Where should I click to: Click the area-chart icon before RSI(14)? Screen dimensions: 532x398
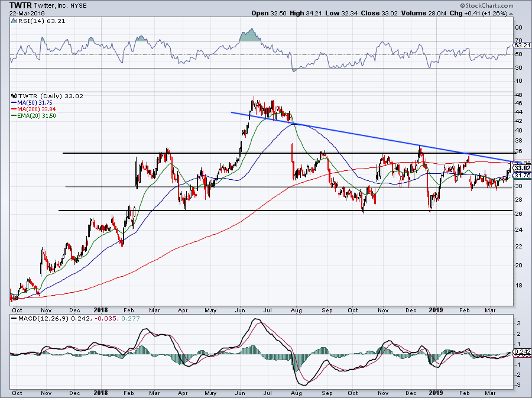14,21
